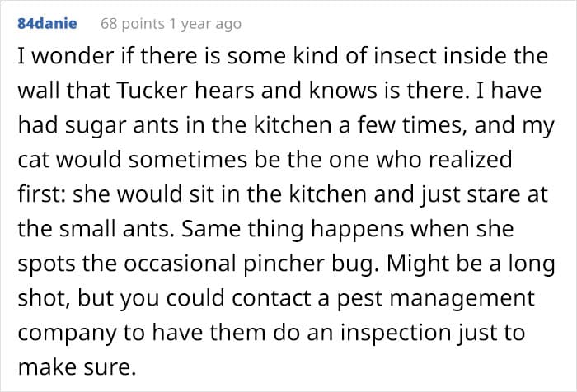
Task: Click the phrase Might be a long
Action: (x=471, y=264)
